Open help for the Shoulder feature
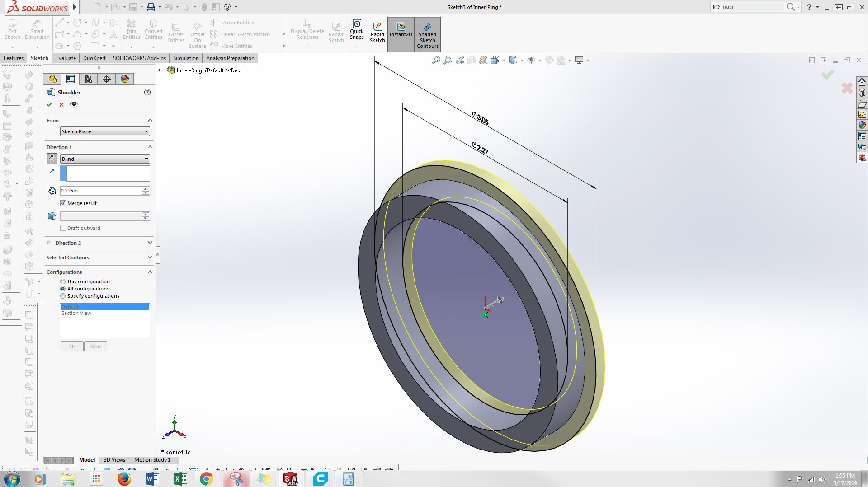This screenshot has width=868, height=487. (147, 92)
